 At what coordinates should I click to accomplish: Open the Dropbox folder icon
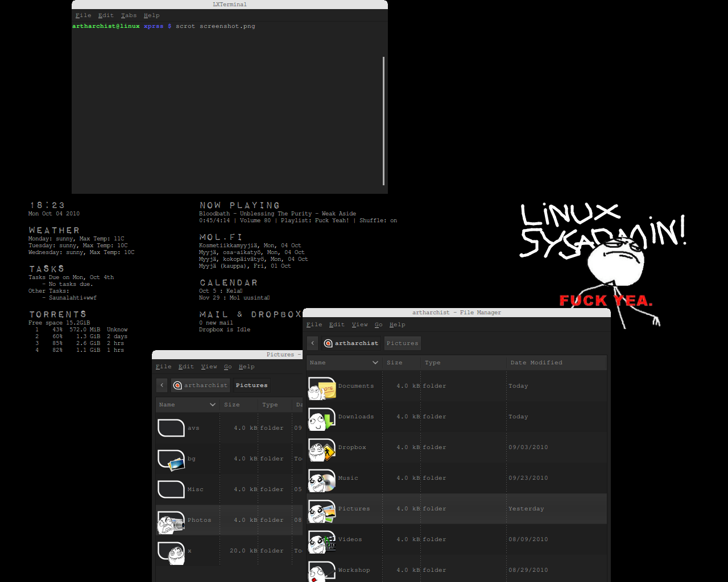click(x=322, y=450)
